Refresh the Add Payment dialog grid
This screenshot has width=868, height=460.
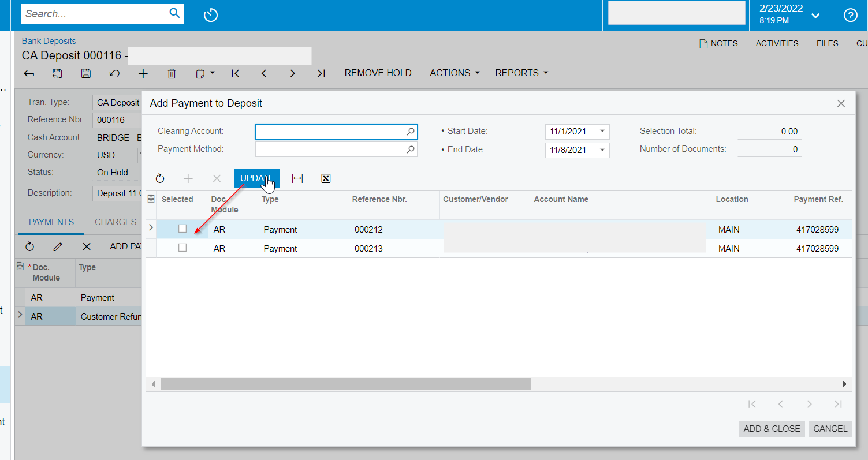click(160, 179)
